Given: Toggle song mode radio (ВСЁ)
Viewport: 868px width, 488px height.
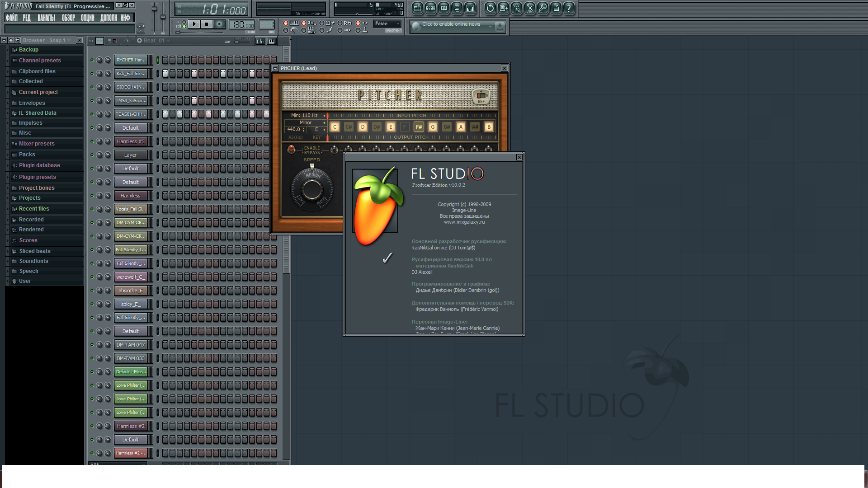Looking at the screenshot, I should pos(184,27).
